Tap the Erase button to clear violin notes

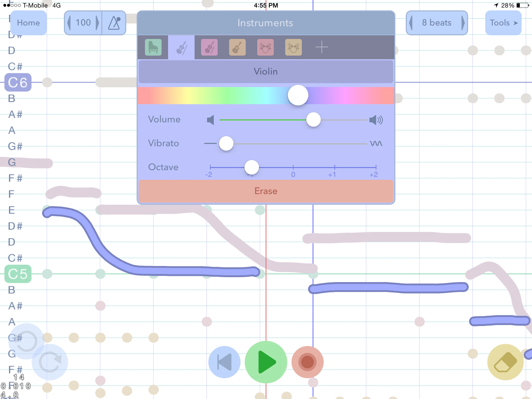pos(265,191)
